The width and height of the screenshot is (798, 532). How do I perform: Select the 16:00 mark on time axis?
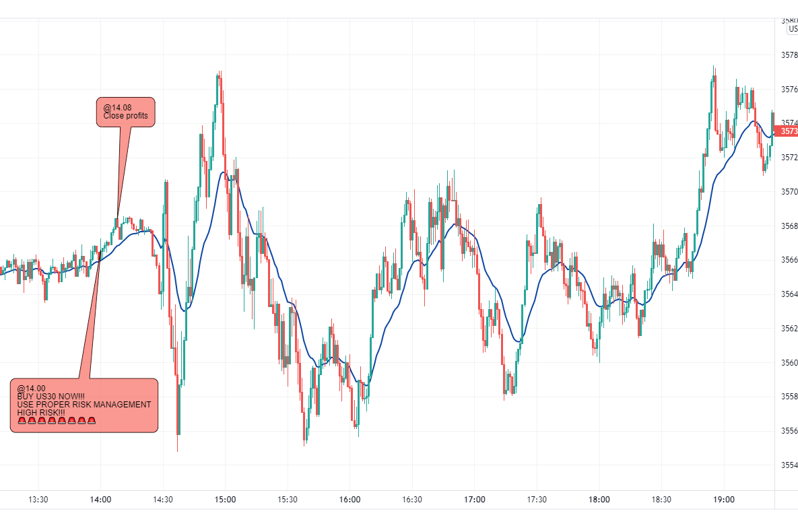[x=350, y=500]
